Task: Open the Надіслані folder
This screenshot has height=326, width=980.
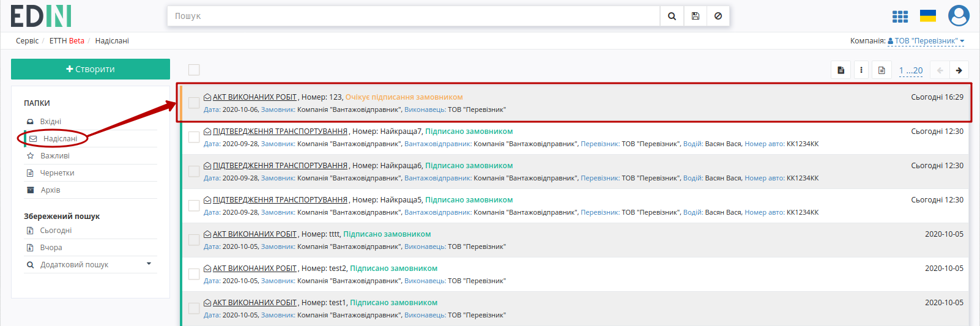Action: coord(60,139)
